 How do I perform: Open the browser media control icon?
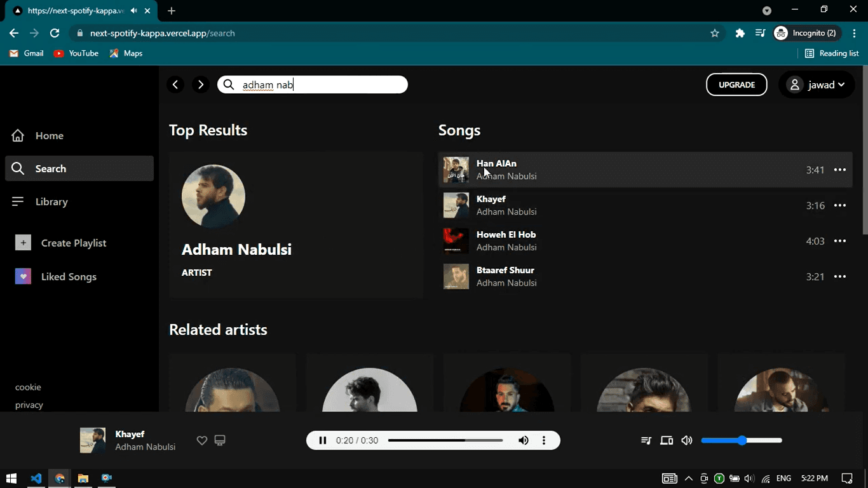coord(760,33)
